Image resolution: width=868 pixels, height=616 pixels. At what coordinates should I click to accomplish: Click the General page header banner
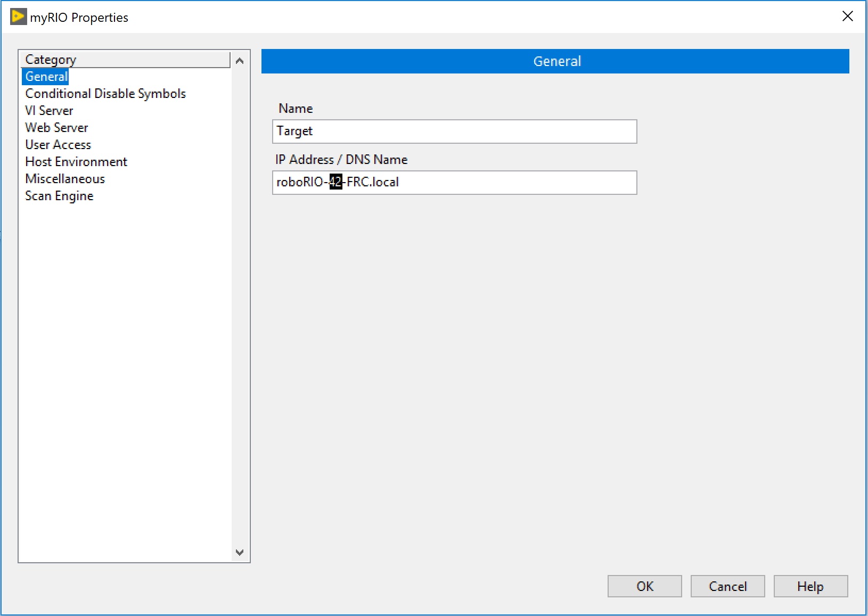click(x=555, y=61)
